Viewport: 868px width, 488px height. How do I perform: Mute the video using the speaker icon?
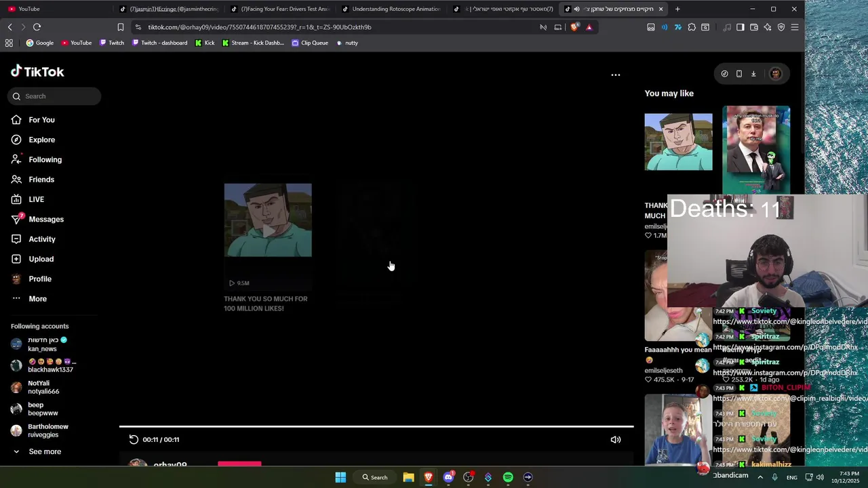click(x=616, y=439)
